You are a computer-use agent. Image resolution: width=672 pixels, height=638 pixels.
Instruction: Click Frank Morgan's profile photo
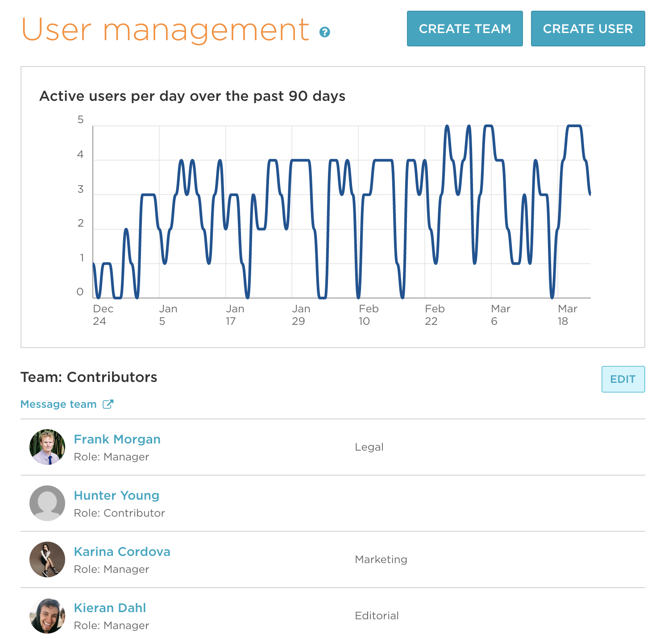pos(47,447)
